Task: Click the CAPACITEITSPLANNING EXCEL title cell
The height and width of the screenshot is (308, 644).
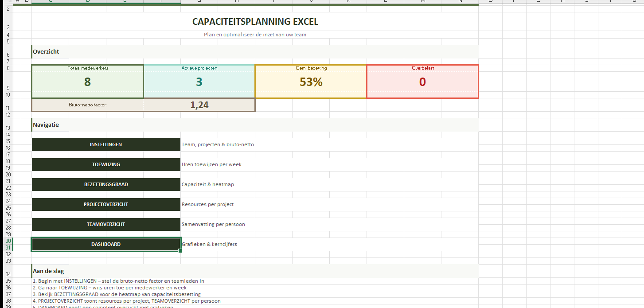Action: coord(255,22)
